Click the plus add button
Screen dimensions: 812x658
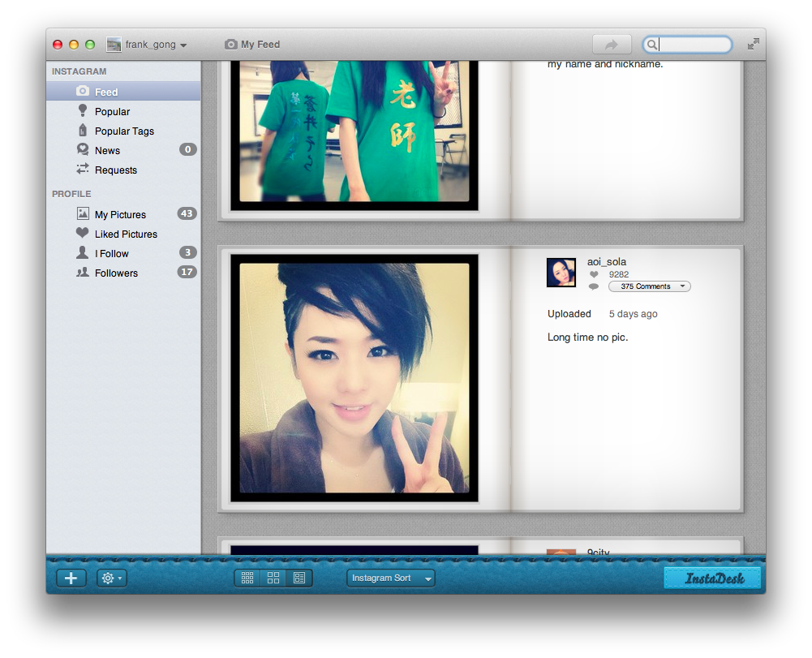[71, 578]
